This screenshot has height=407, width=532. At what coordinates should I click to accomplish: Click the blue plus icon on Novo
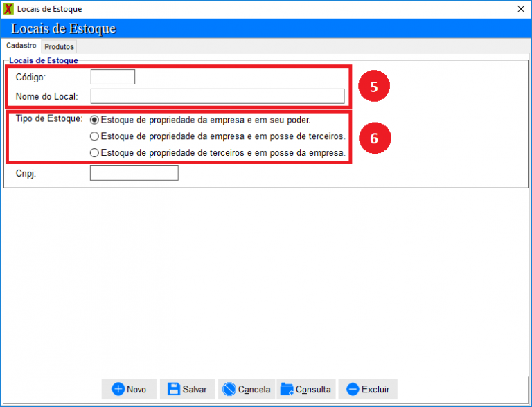pos(118,389)
